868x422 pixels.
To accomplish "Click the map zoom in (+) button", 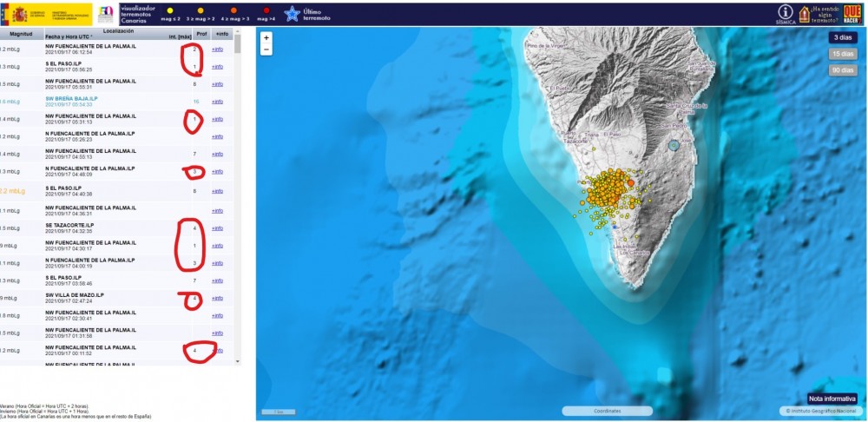I will tap(266, 37).
